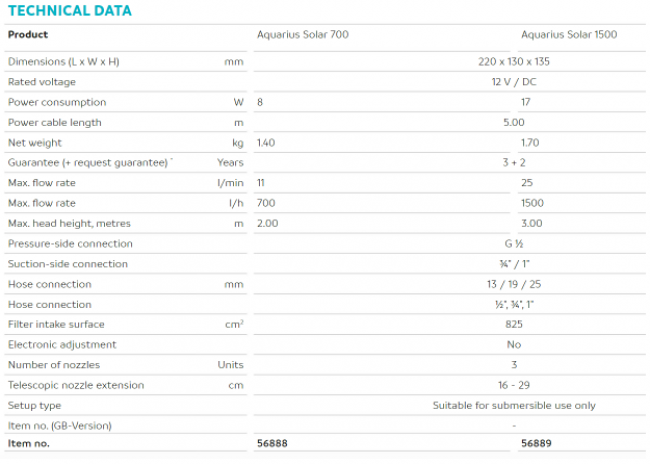The image size is (650, 464).
Task: Click the l/h unit label
Action: (236, 203)
